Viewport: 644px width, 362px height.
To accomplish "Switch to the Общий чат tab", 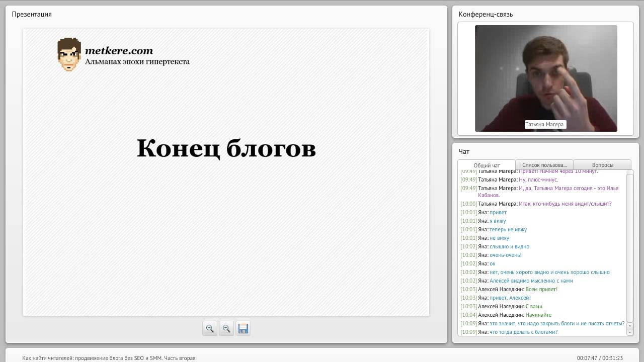I will [x=487, y=165].
